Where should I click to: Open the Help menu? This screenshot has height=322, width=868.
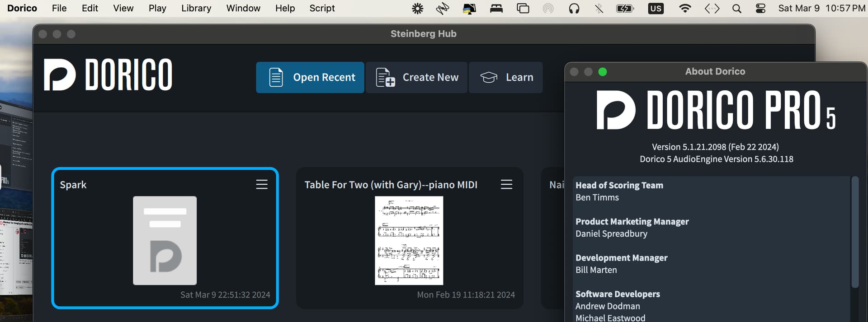[285, 8]
